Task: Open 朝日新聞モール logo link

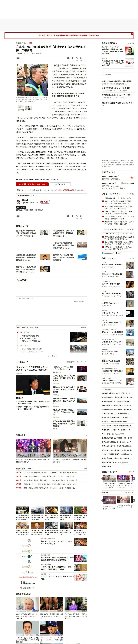Action: click(28, 588)
